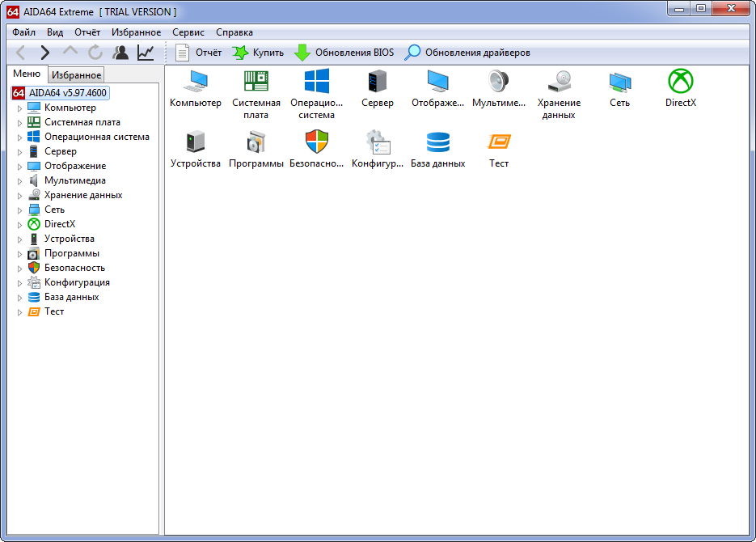Open the Мультимедиа speaker icon in main panel

(498, 82)
